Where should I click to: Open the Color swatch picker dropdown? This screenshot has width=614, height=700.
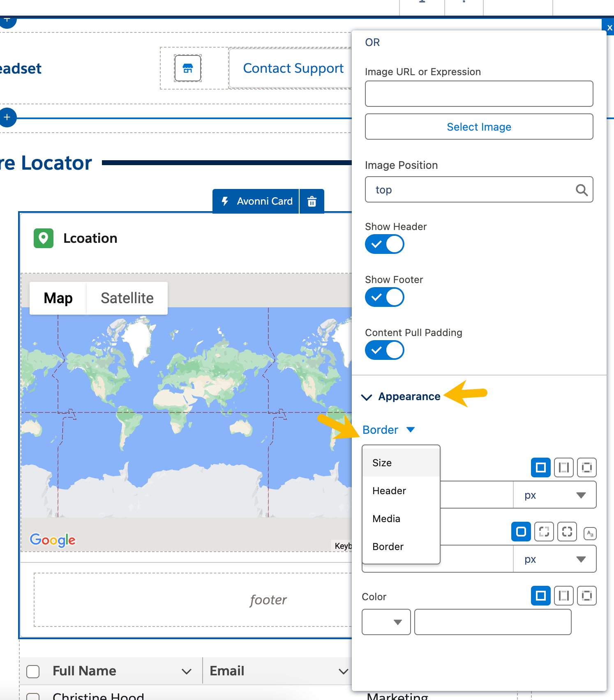point(386,622)
